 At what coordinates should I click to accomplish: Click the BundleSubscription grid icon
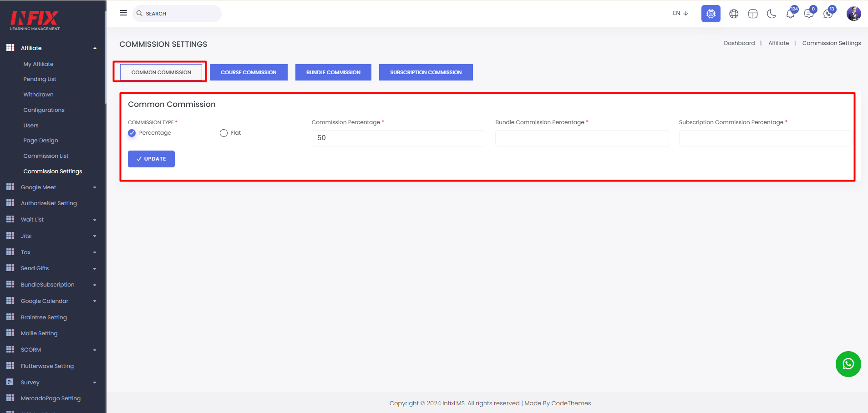10,284
